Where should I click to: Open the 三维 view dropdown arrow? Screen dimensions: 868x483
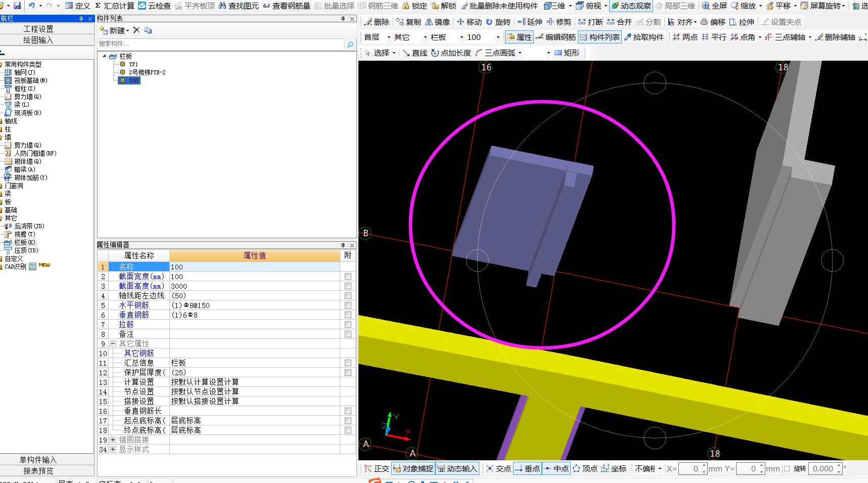point(570,6)
